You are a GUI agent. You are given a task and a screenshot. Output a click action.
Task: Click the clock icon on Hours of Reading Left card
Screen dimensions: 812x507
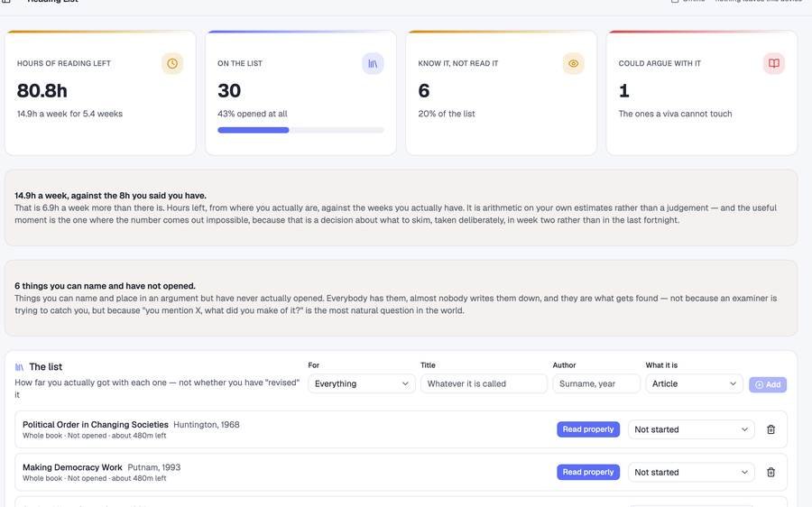pyautogui.click(x=172, y=64)
